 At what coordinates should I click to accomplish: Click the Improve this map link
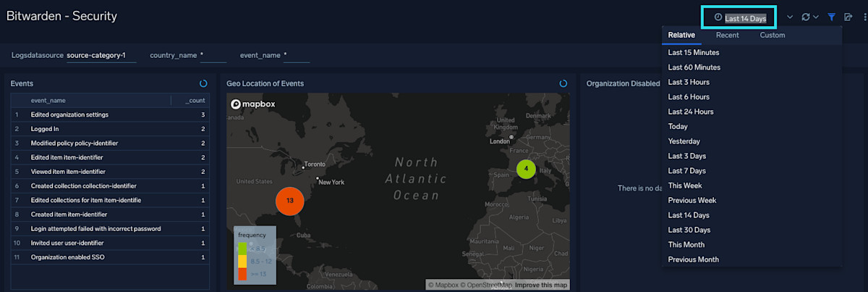[541, 285]
